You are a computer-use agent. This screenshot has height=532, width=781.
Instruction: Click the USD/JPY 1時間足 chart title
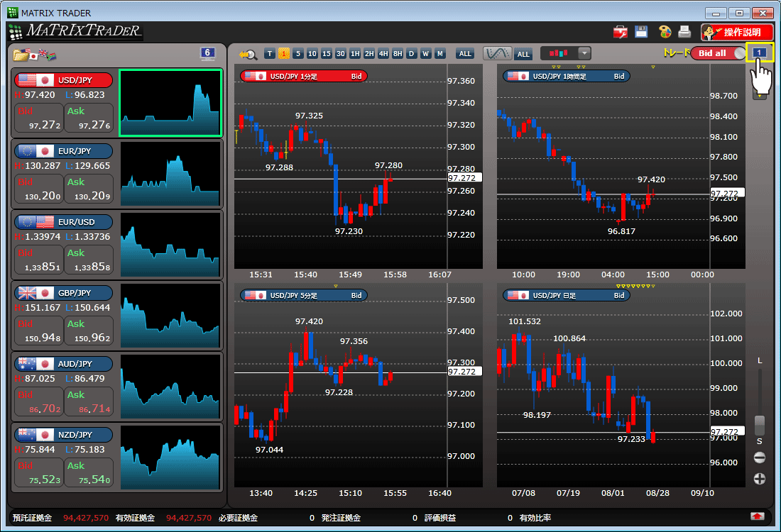point(567,76)
